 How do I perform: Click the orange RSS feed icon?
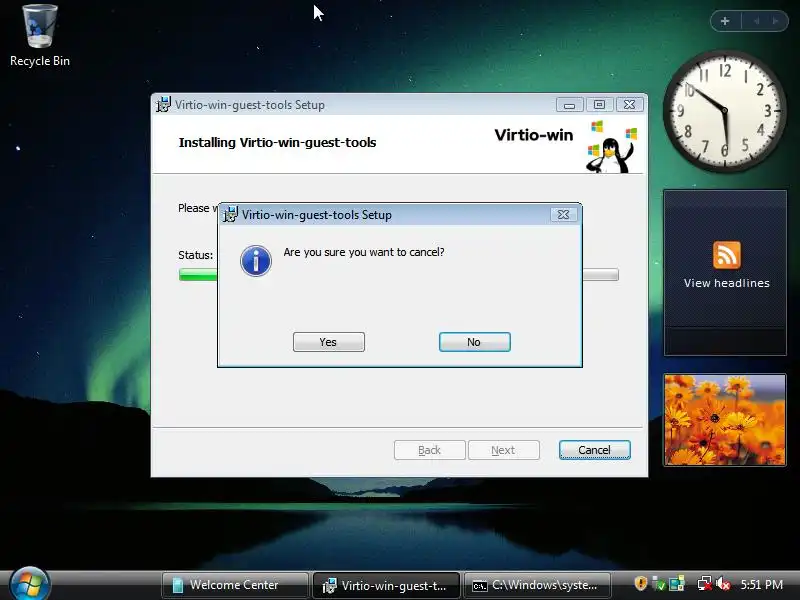click(727, 255)
